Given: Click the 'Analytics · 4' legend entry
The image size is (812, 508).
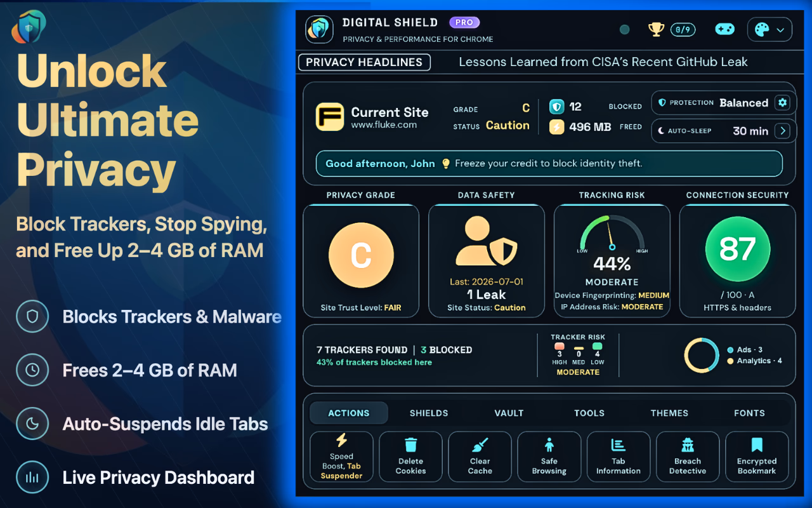Looking at the screenshot, I should click(754, 361).
